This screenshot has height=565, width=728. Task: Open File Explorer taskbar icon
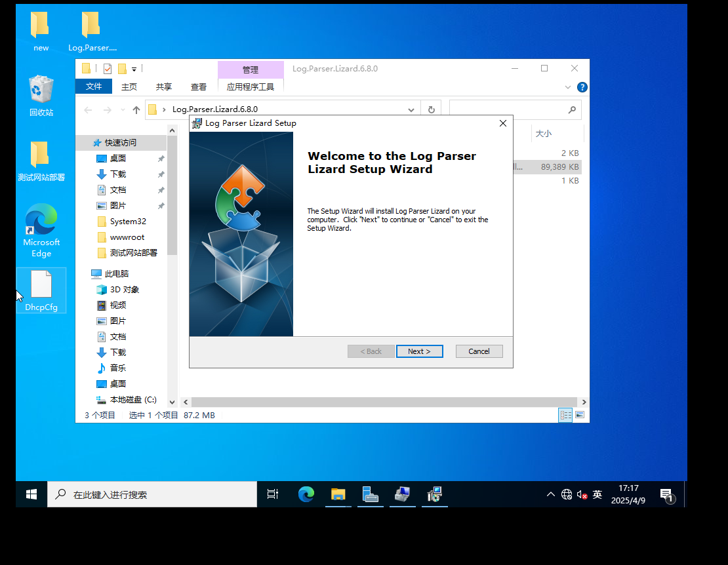coord(338,494)
